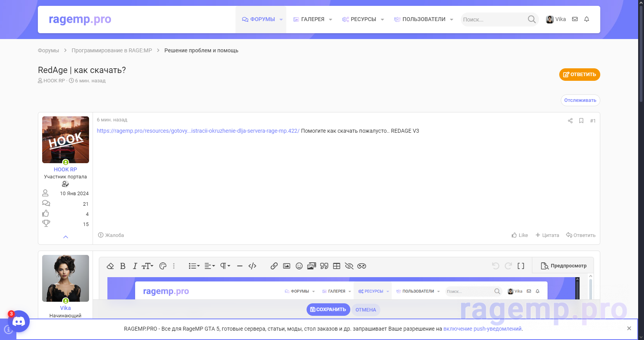Insert a hyperlink in editor
644x340 pixels.
click(x=274, y=266)
